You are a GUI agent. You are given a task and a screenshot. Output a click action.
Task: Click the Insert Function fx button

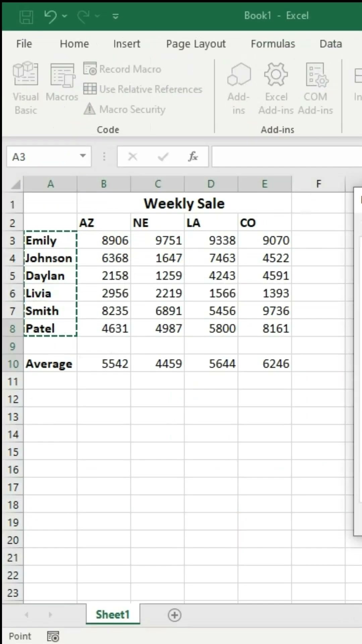[193, 156]
